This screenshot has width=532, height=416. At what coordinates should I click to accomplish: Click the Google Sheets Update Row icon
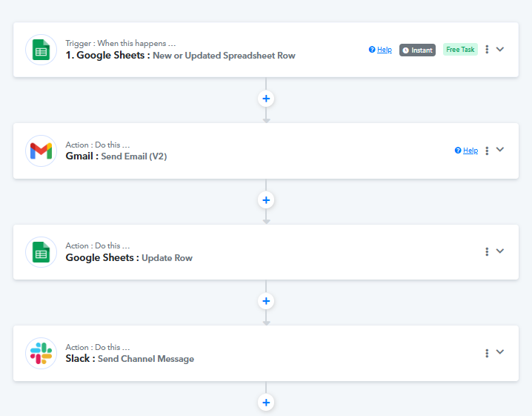click(41, 252)
